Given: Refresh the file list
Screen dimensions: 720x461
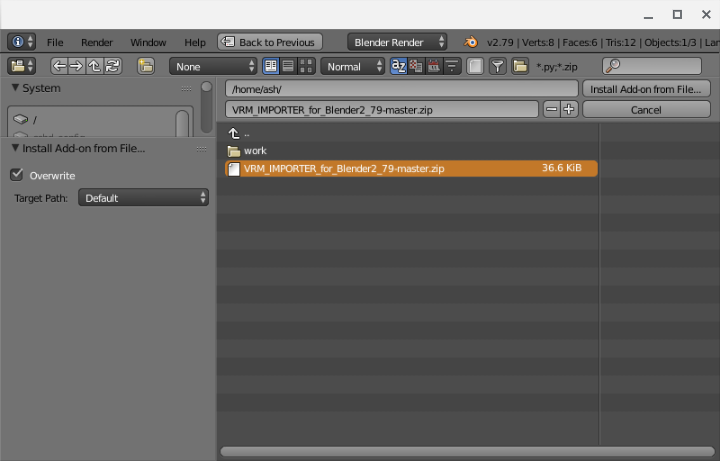Looking at the screenshot, I should pyautogui.click(x=112, y=66).
